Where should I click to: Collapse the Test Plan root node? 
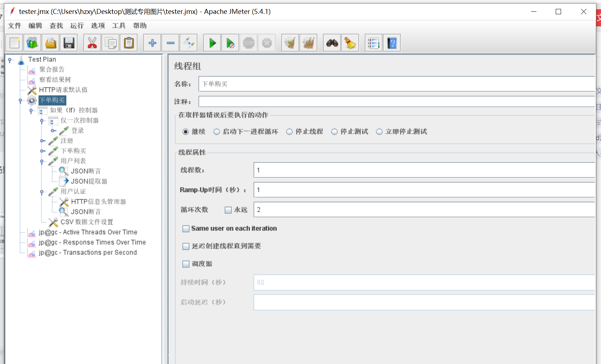[10, 60]
